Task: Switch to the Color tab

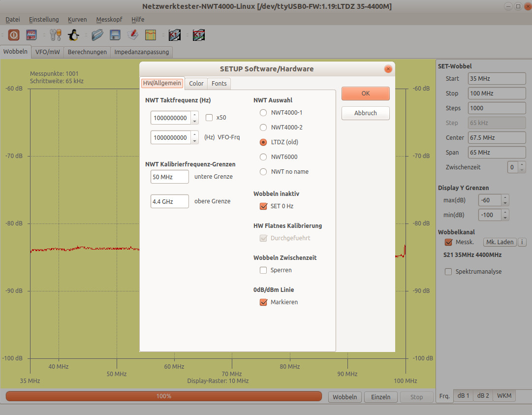Action: 196,84
